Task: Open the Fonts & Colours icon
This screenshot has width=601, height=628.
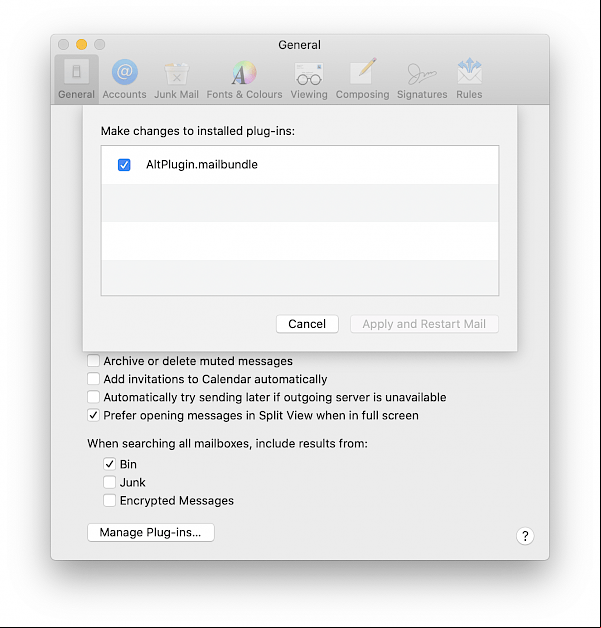Action: pos(244,73)
